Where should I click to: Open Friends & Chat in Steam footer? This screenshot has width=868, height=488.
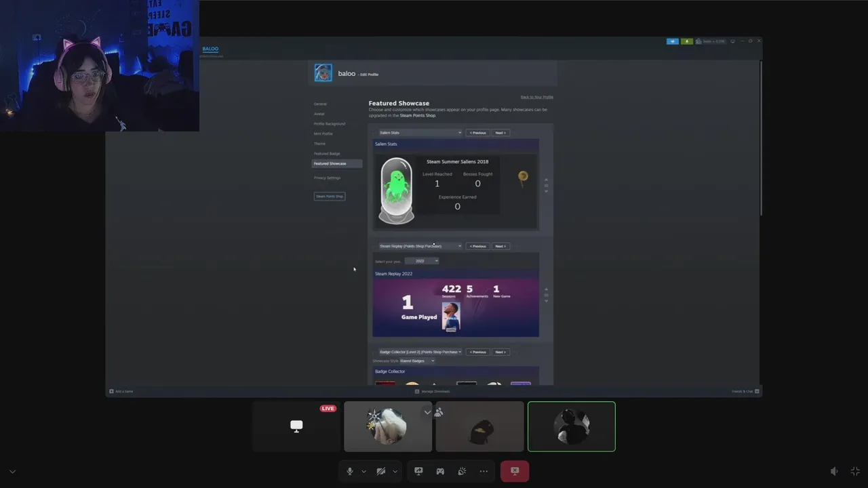coord(745,391)
